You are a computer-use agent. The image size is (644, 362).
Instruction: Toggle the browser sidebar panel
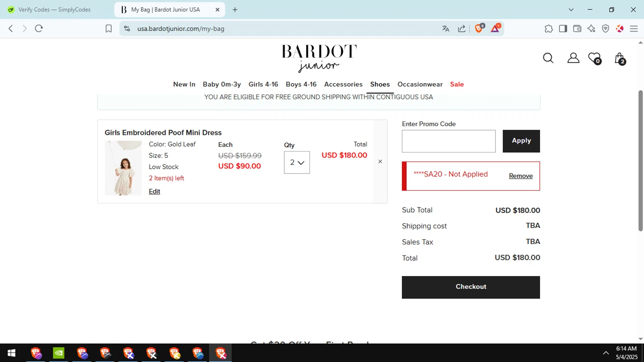(x=563, y=28)
